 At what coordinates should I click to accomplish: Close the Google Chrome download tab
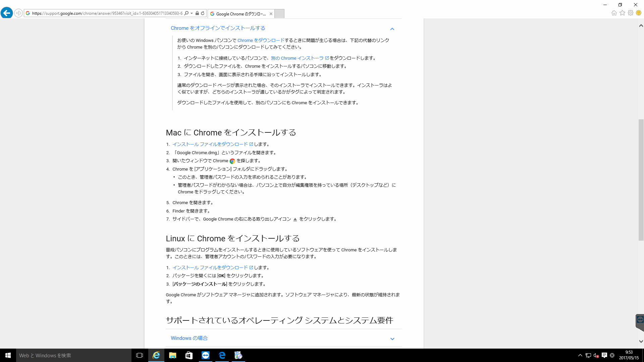coord(271,14)
